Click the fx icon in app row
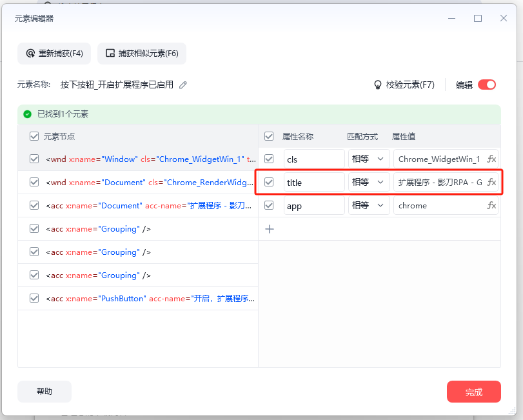This screenshot has width=523, height=420. (x=491, y=206)
